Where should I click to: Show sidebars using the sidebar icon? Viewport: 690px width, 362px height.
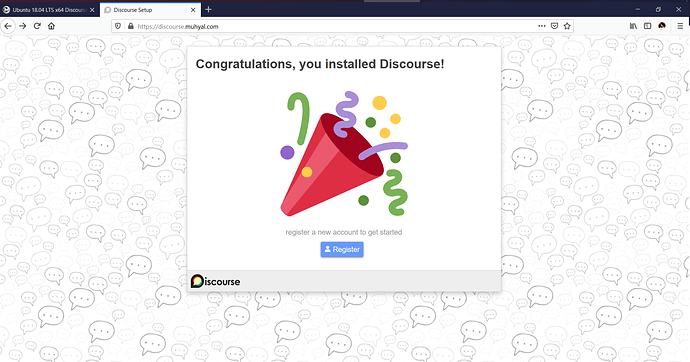[x=647, y=26]
